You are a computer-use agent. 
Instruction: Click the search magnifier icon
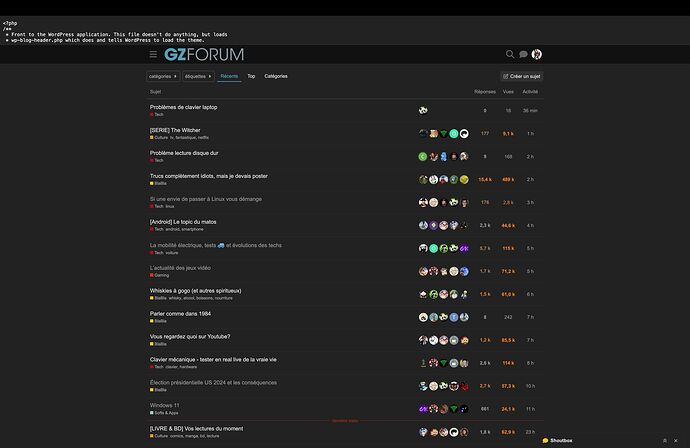coord(510,54)
